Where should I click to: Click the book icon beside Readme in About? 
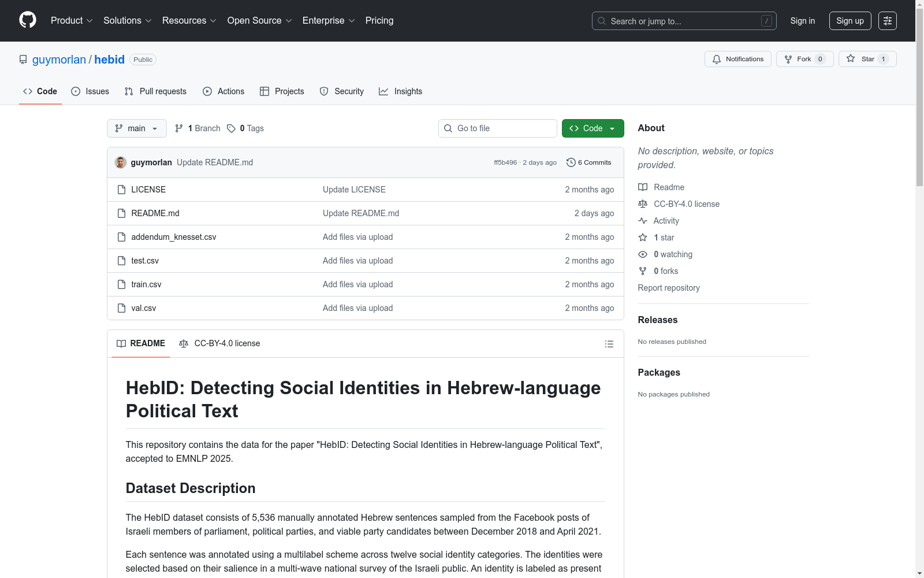point(643,187)
